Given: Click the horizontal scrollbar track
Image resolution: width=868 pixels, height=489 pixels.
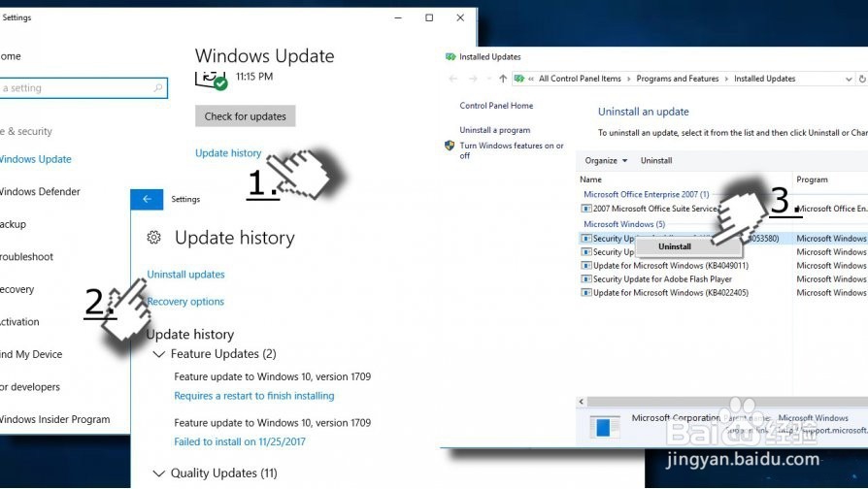Looking at the screenshot, I should click(x=727, y=402).
